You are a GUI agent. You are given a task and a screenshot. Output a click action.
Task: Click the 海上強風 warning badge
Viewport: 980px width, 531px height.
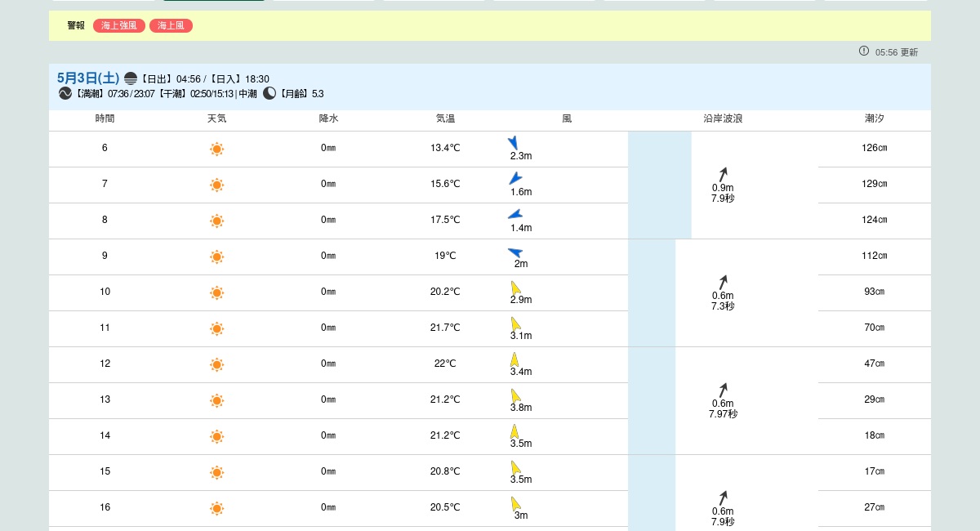pos(119,26)
